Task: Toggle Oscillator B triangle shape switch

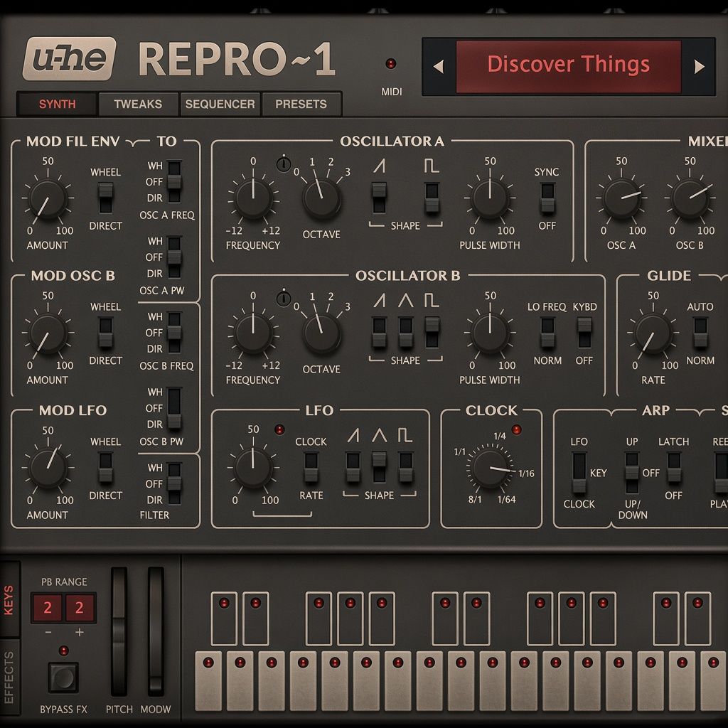Action: (405, 332)
